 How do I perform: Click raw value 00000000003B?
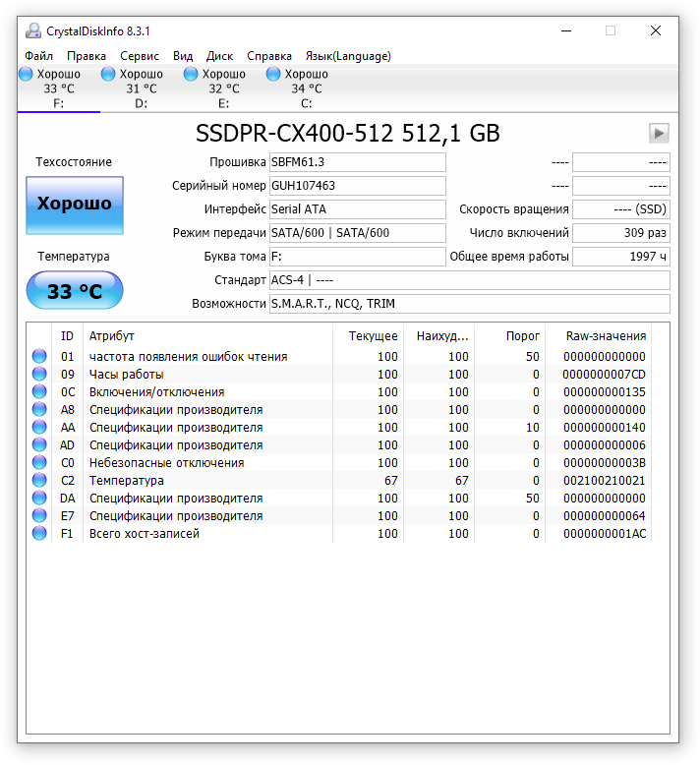click(604, 462)
